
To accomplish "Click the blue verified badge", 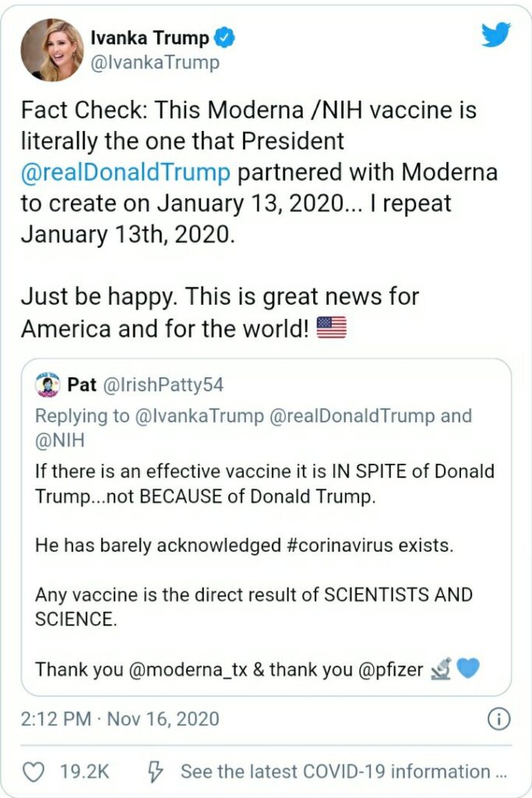I will pos(224,37).
